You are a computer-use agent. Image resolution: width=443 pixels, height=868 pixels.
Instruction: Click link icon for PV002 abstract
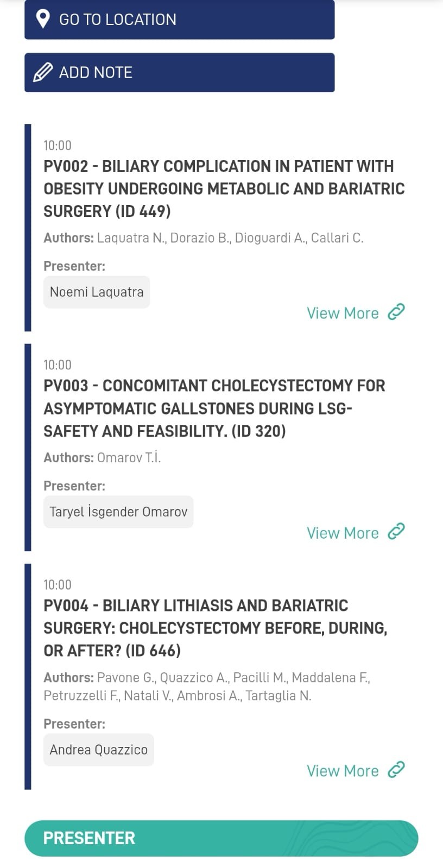pyautogui.click(x=396, y=312)
